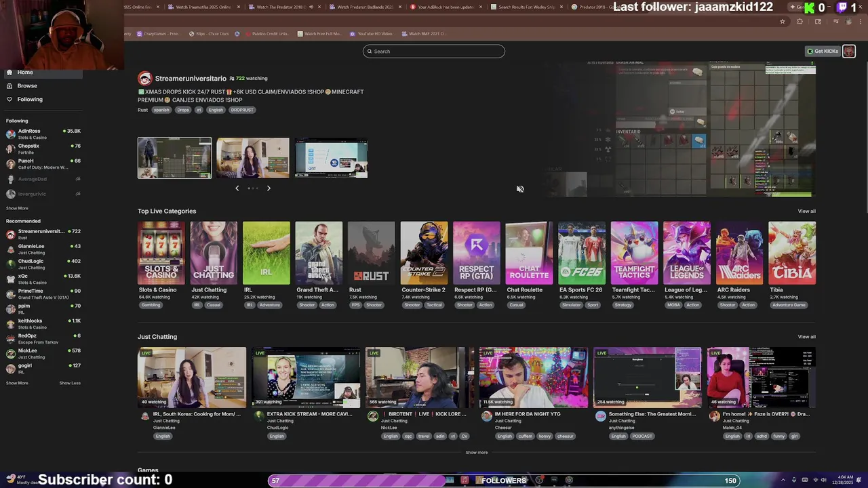This screenshot has width=868, height=488.
Task: Open PuncH channel in Following list
Action: 43,163
